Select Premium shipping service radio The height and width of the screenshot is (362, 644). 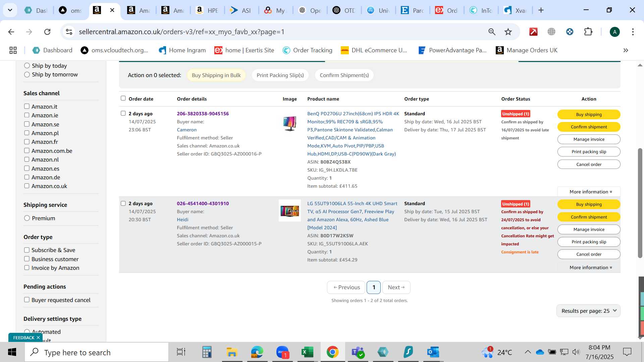pos(27,218)
